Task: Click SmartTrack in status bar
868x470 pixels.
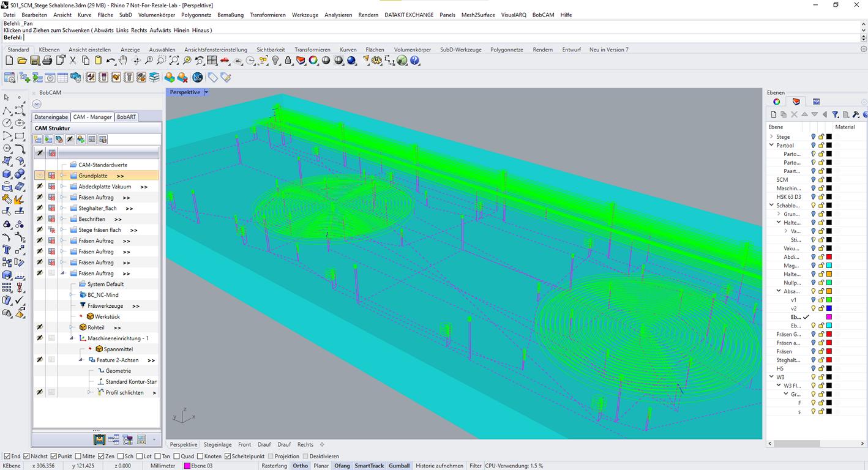Action: [369, 466]
